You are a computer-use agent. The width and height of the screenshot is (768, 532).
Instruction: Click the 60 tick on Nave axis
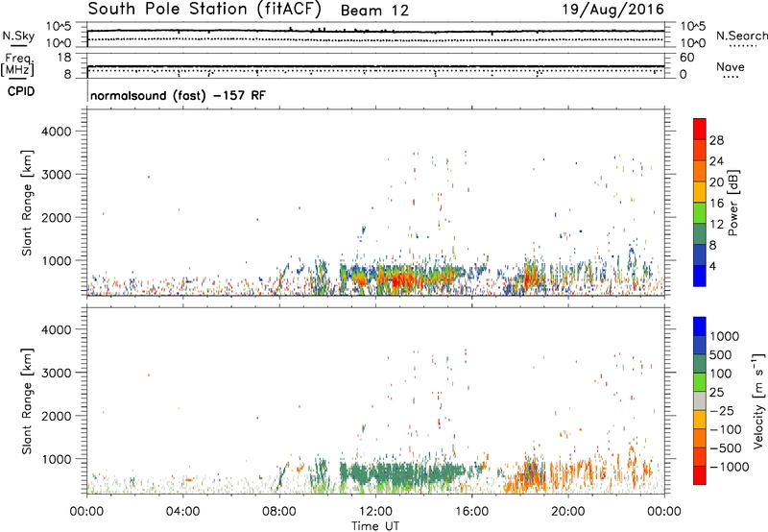pos(687,58)
